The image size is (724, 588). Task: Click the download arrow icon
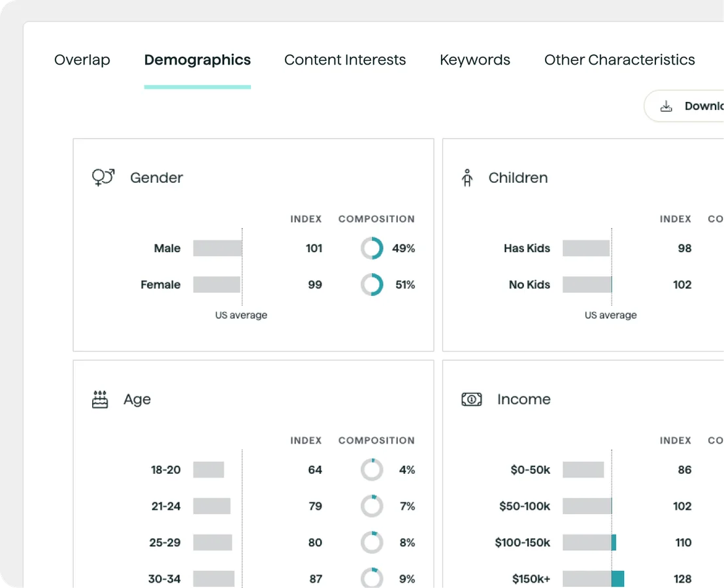click(666, 106)
